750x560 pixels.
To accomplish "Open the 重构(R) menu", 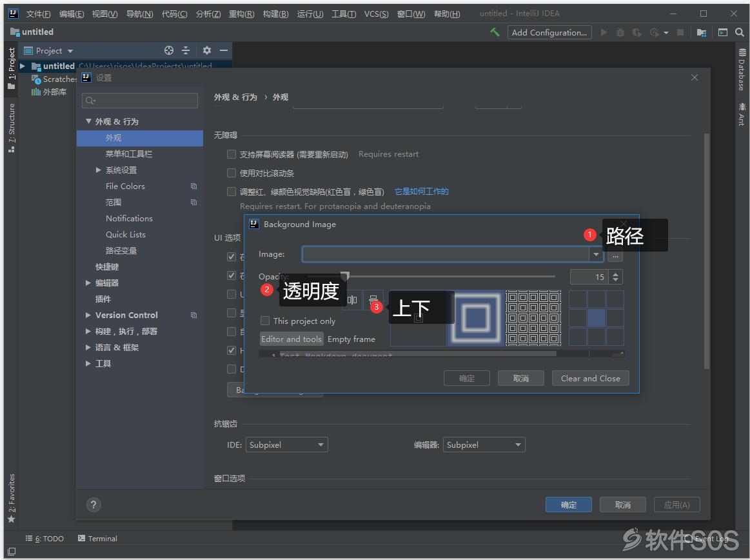I will [x=242, y=14].
